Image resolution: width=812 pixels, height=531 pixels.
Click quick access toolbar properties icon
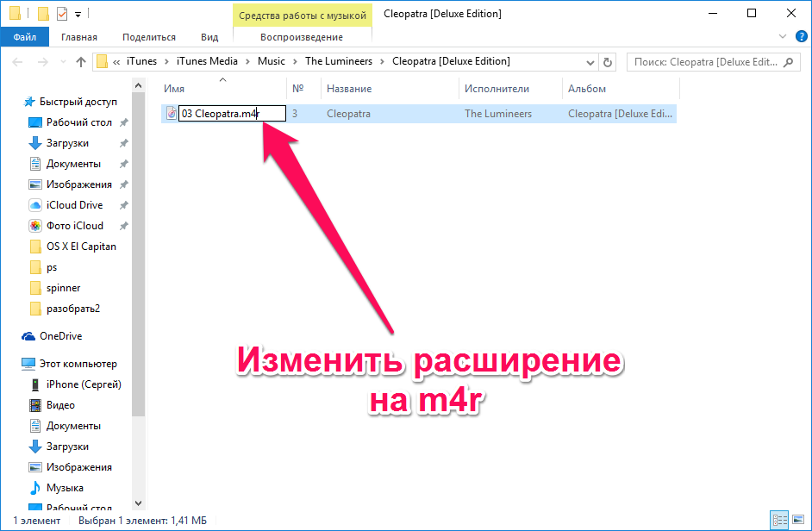[62, 14]
